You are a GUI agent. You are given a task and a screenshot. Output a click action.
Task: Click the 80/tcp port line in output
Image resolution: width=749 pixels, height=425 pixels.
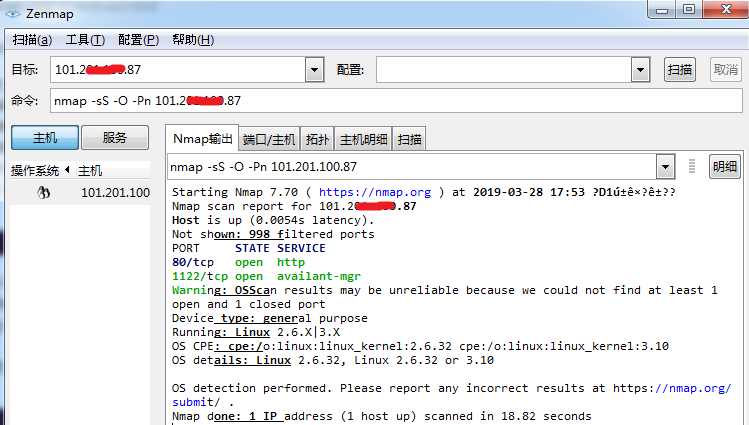238,262
